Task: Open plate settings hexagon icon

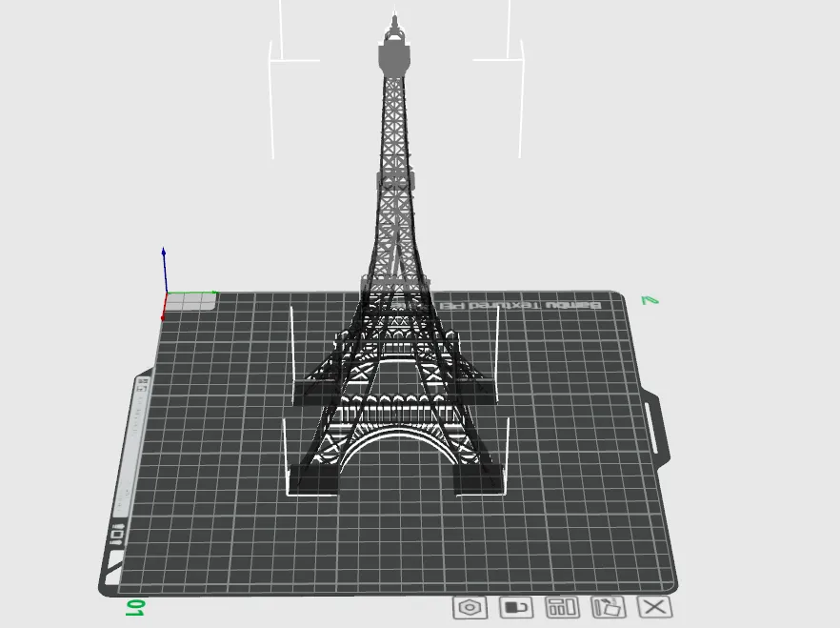Action: (x=470, y=608)
